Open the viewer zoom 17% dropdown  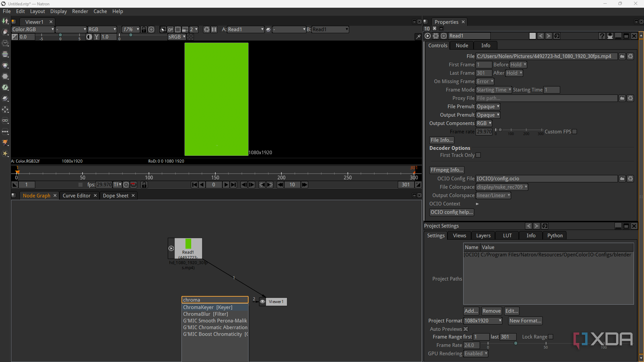[x=130, y=29]
